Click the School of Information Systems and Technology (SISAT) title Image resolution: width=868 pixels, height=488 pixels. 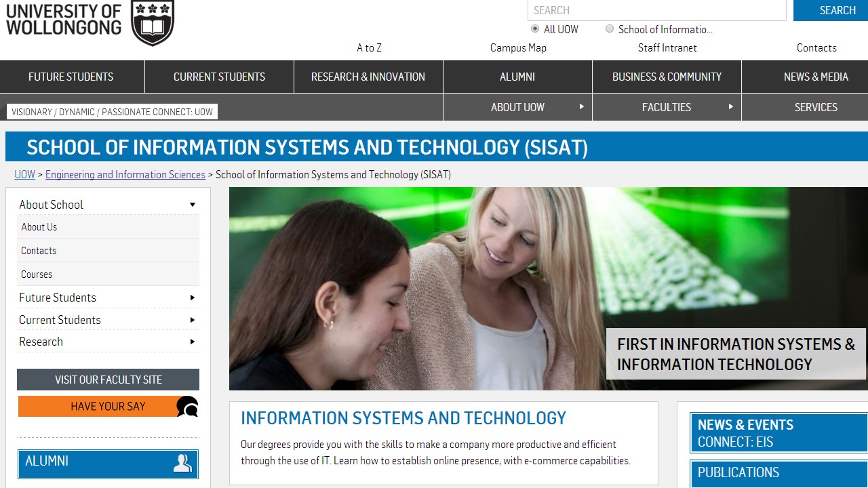[x=307, y=147]
